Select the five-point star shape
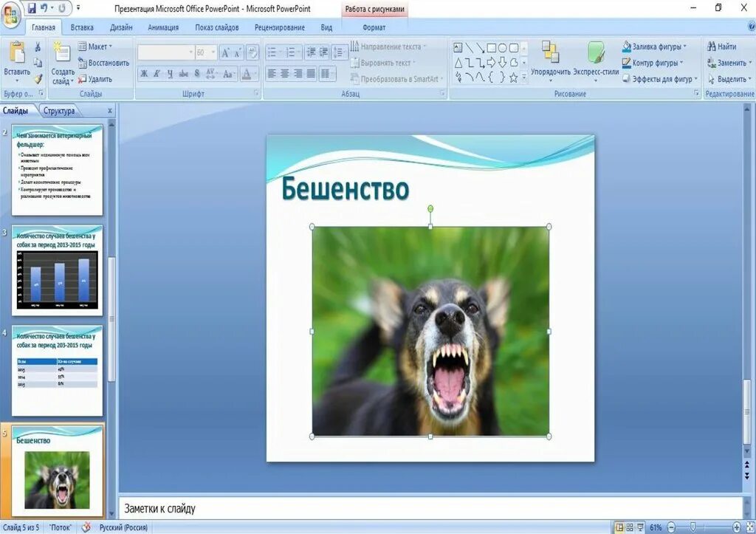The width and height of the screenshot is (756, 534). click(x=514, y=77)
